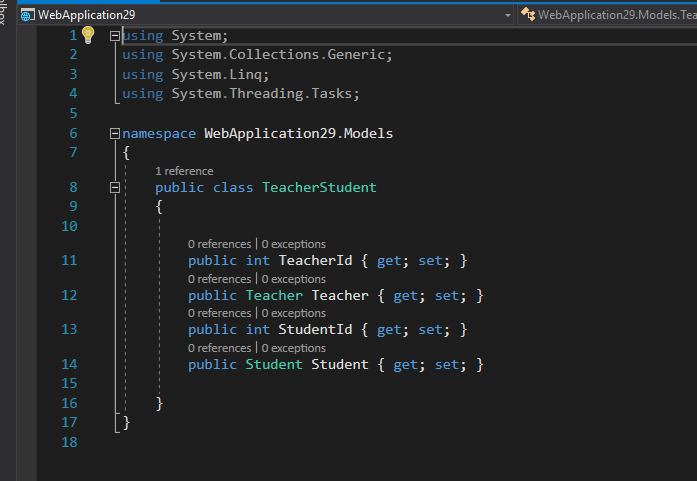
Task: Collapse the using directives block
Action: (115, 36)
